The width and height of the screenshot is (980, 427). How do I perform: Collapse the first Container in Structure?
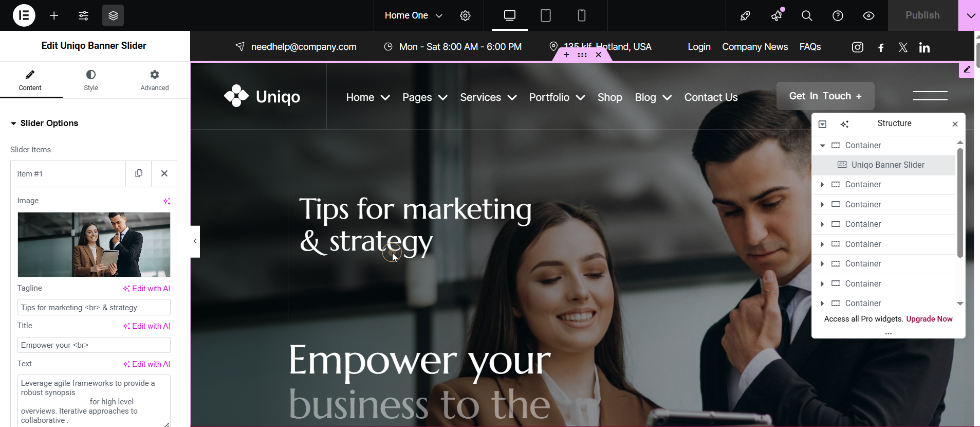[822, 146]
